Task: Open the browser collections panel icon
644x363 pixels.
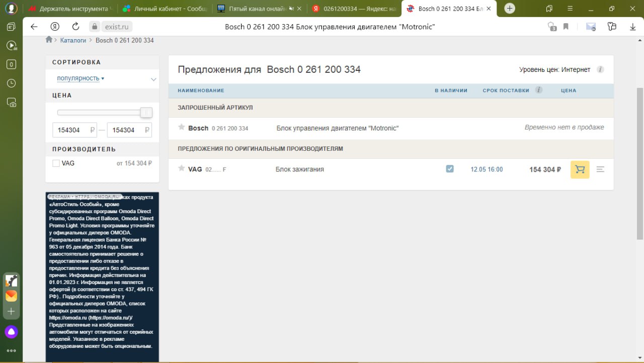Action: coord(549,9)
